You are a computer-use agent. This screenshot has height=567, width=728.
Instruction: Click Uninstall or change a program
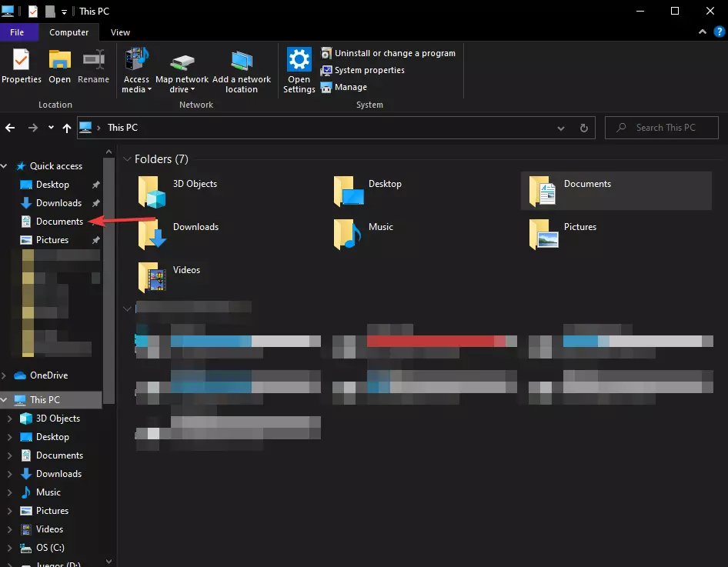coord(395,53)
